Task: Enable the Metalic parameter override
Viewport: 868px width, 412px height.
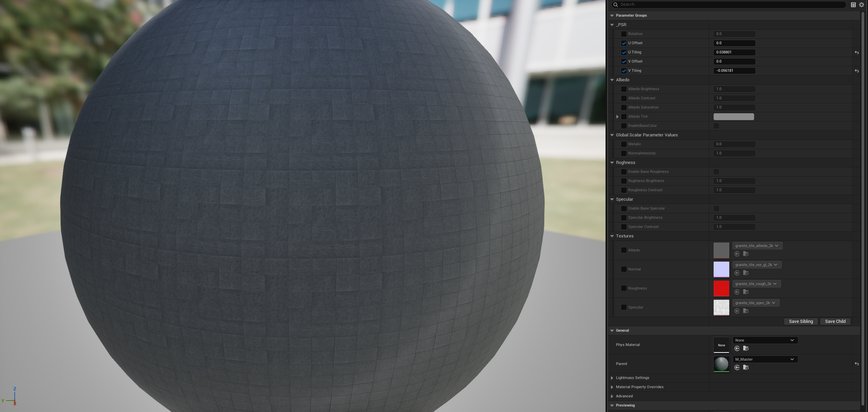Action: 624,144
